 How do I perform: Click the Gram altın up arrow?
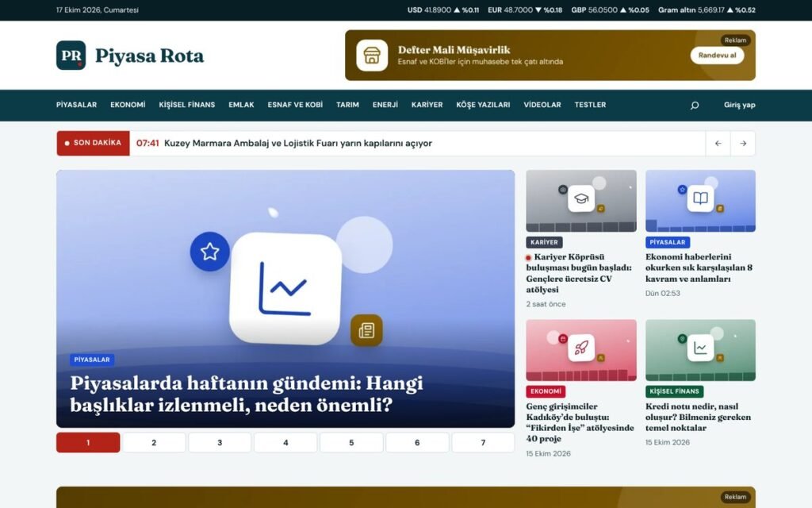tap(730, 10)
